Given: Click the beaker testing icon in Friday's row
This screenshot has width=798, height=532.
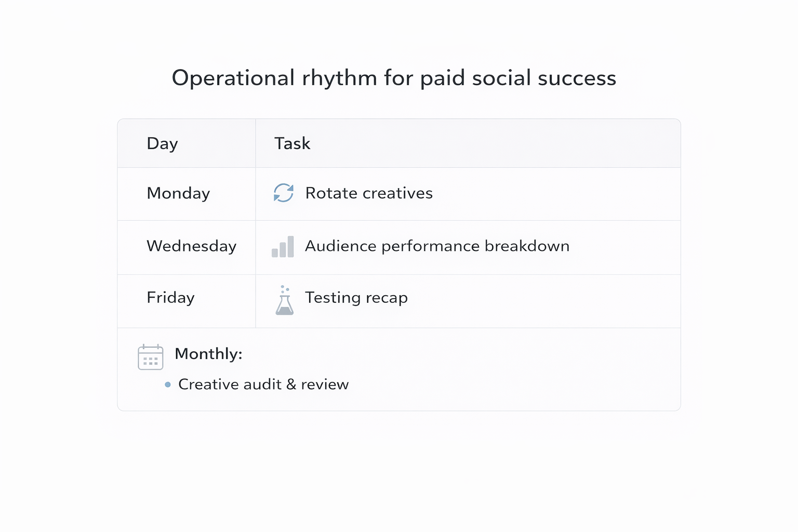Looking at the screenshot, I should pos(284,300).
